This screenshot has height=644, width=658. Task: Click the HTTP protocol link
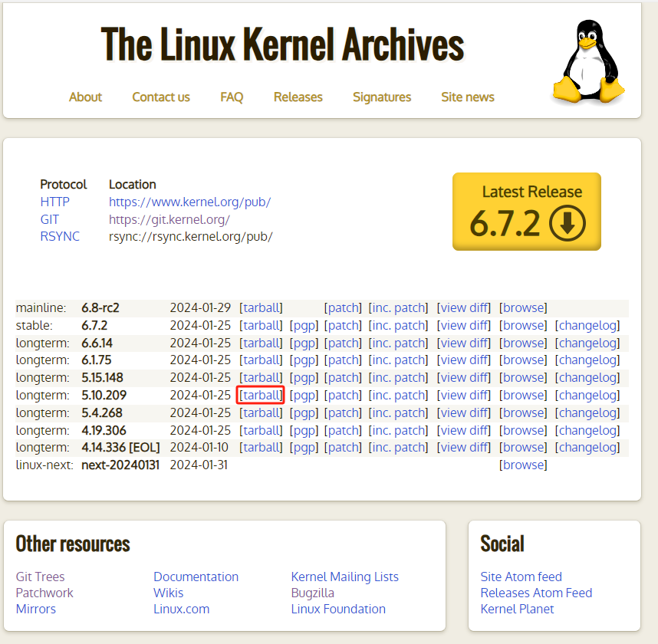point(54,202)
